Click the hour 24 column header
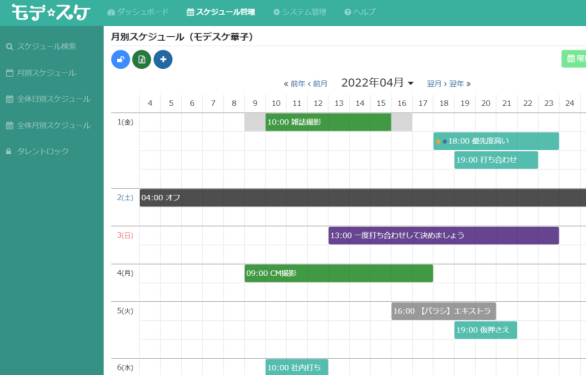 click(x=570, y=103)
